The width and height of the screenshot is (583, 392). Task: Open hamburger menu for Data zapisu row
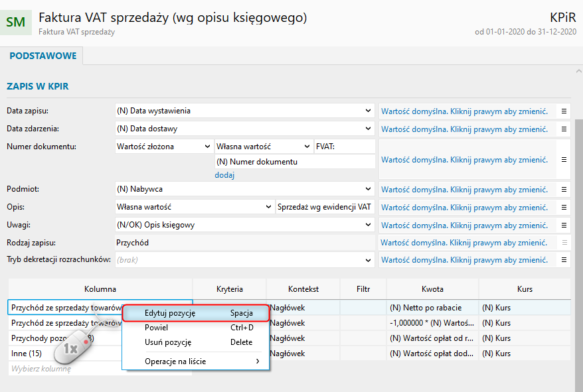click(x=564, y=111)
